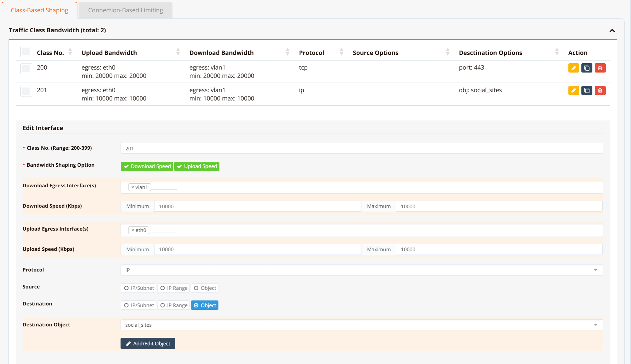Delete class 201 with the red trash icon
This screenshot has width=631, height=364.
[600, 91]
